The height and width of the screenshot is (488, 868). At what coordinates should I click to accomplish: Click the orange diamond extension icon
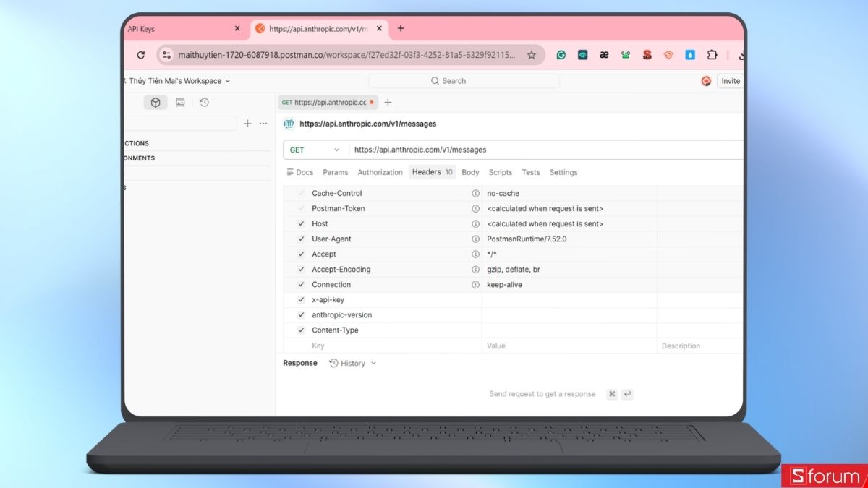(669, 55)
